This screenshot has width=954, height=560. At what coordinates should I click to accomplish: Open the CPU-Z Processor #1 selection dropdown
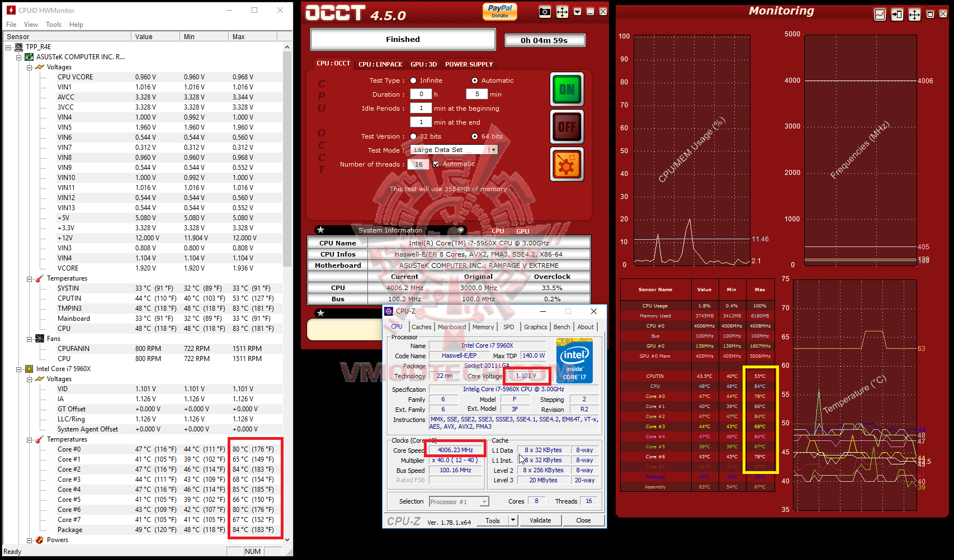coord(484,502)
